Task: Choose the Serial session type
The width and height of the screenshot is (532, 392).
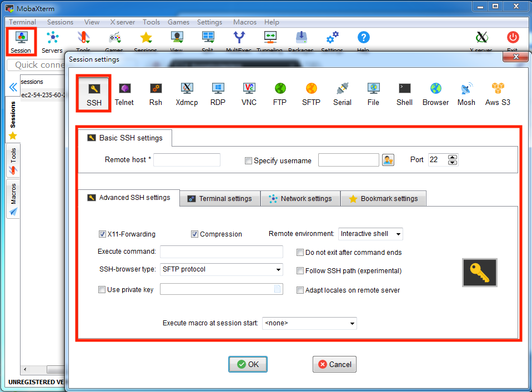Action: (x=342, y=94)
